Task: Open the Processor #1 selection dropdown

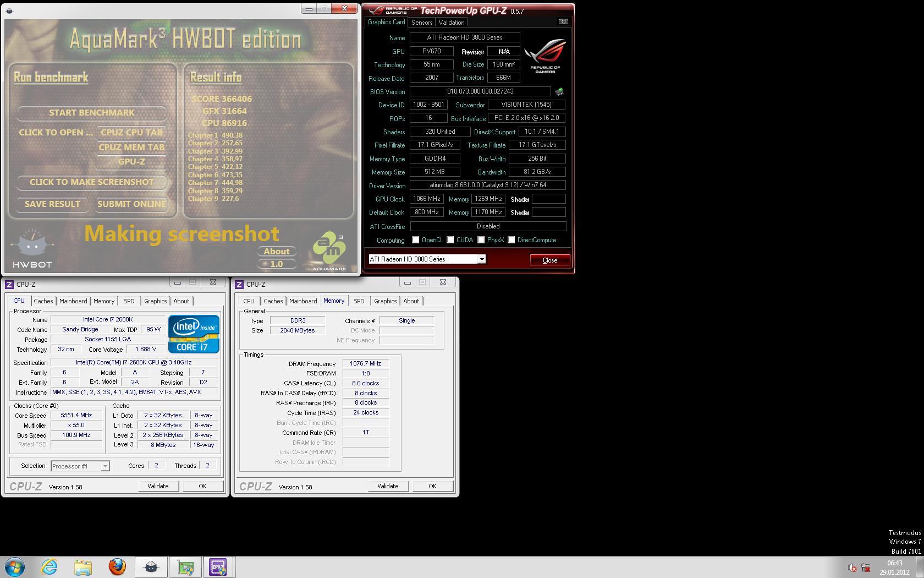Action: (80, 466)
